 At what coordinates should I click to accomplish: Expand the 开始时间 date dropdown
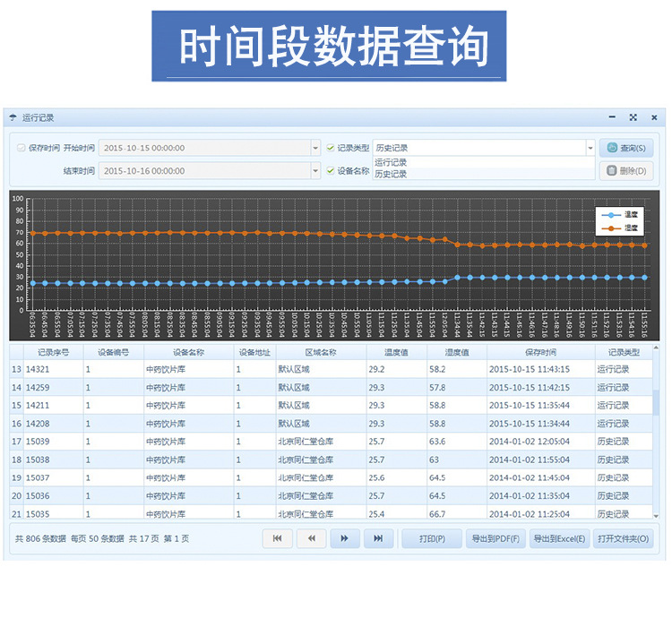coord(315,148)
